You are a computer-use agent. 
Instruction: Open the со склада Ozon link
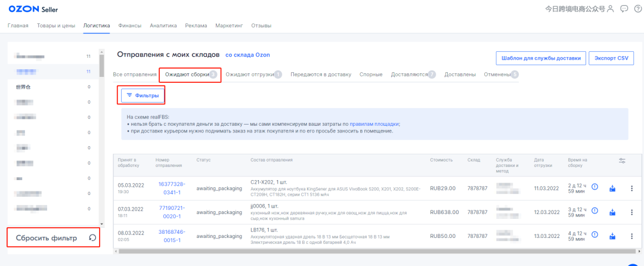coord(247,55)
